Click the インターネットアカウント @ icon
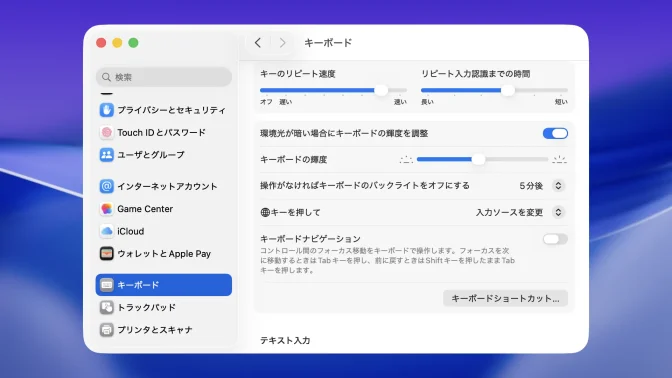Screen dimensions: 672x378 (107, 186)
